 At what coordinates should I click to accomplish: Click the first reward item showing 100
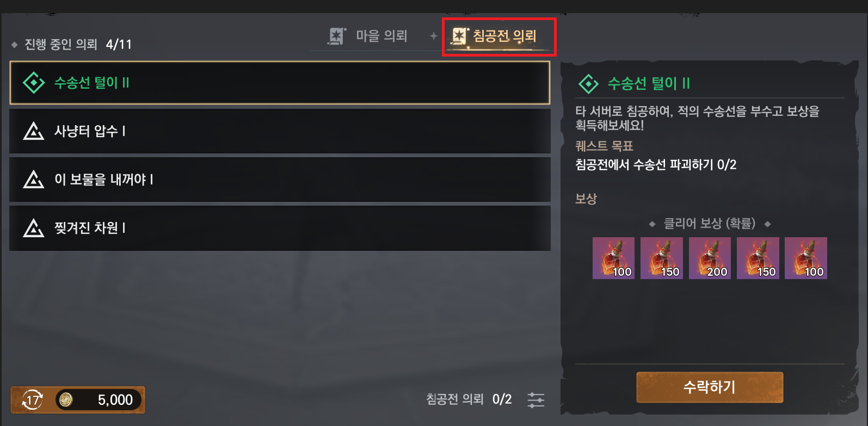[x=613, y=258]
